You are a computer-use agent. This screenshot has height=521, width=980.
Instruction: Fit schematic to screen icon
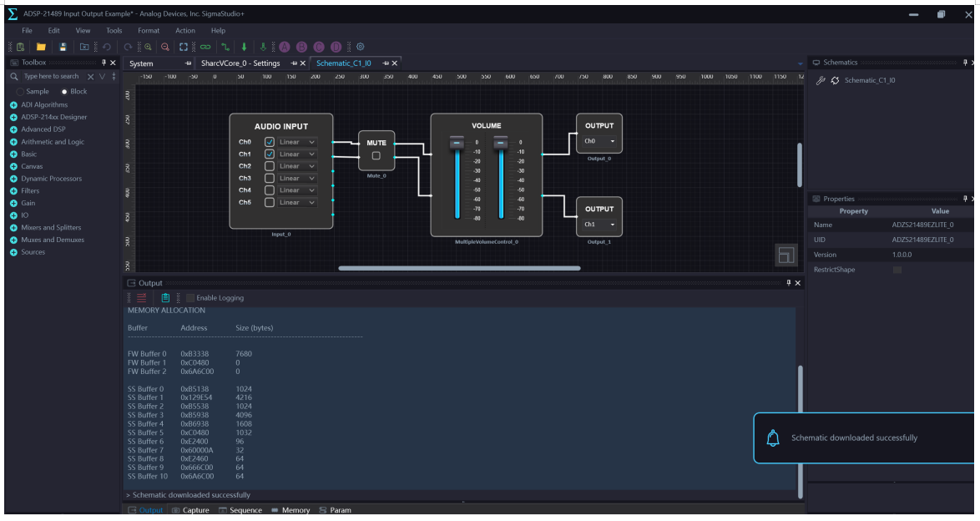click(x=183, y=47)
